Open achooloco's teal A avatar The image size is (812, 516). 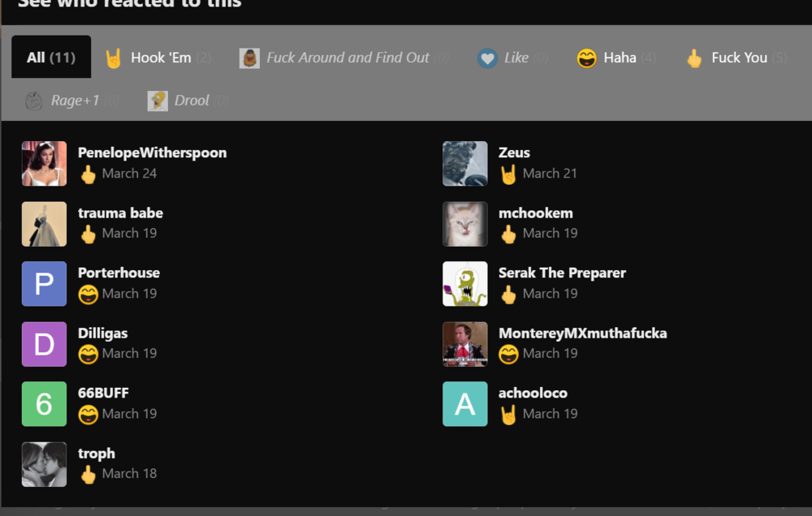click(464, 404)
